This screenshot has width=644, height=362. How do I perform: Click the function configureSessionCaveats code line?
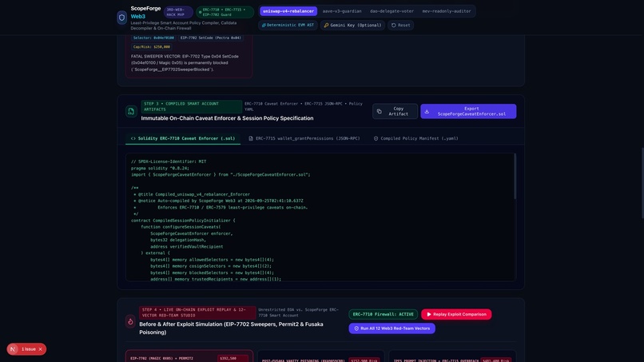point(181,227)
